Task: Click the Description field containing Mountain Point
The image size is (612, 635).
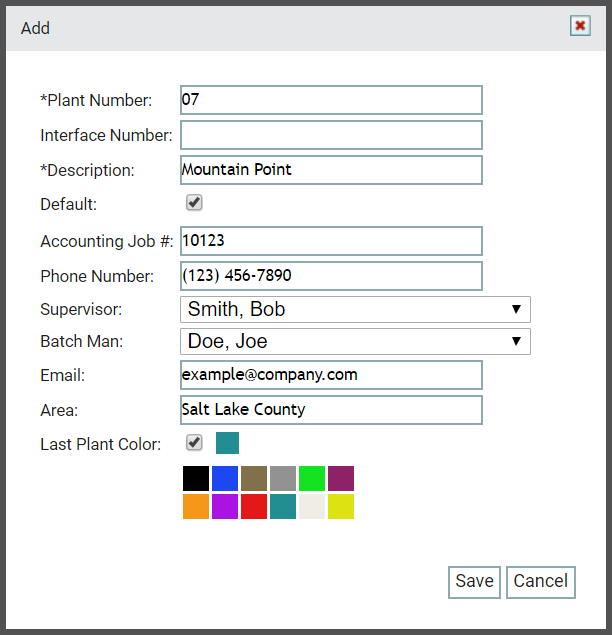Action: 331,170
